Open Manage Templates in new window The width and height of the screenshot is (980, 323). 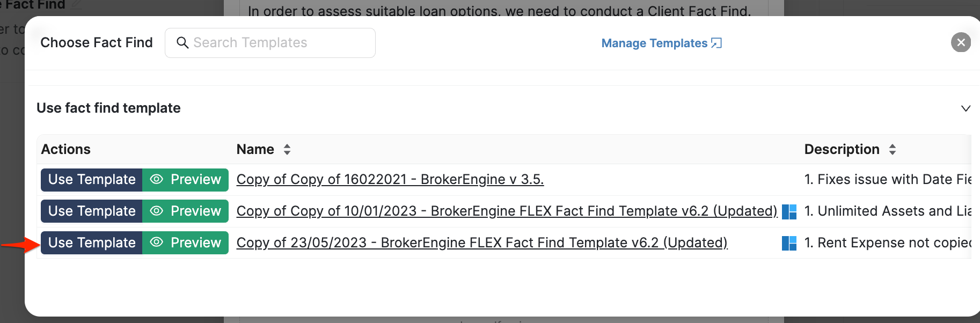click(654, 43)
